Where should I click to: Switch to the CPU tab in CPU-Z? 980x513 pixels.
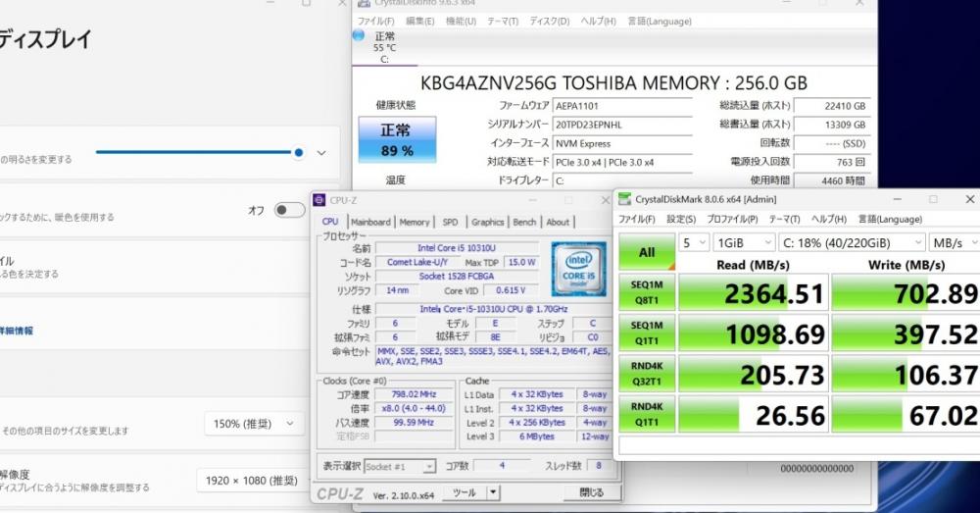tap(330, 222)
